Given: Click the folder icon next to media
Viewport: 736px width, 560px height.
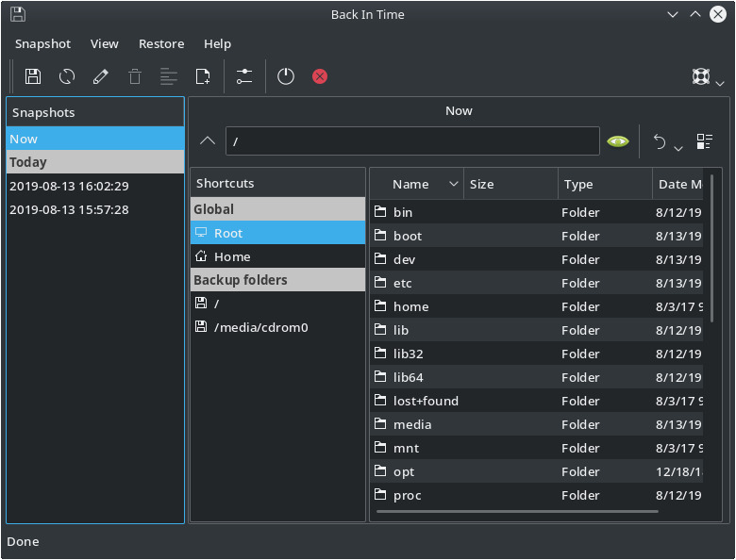Looking at the screenshot, I should [x=380, y=423].
